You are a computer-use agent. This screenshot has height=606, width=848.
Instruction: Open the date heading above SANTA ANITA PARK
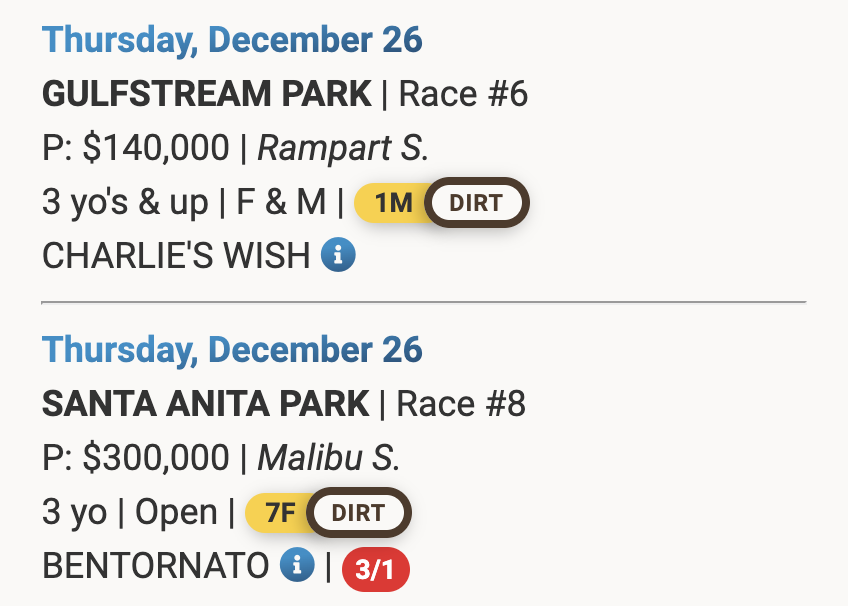click(x=232, y=351)
